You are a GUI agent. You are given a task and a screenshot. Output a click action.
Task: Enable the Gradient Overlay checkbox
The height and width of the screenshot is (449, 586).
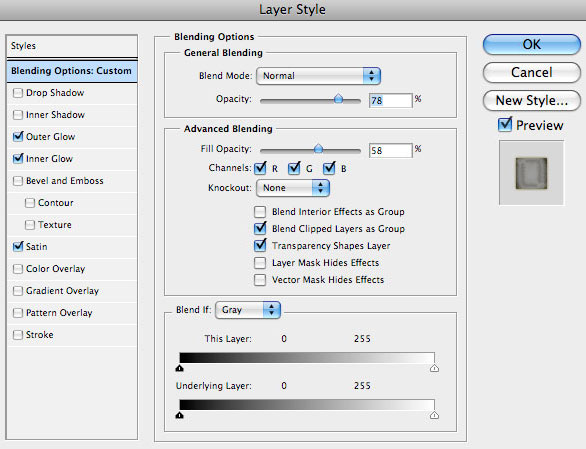(18, 291)
